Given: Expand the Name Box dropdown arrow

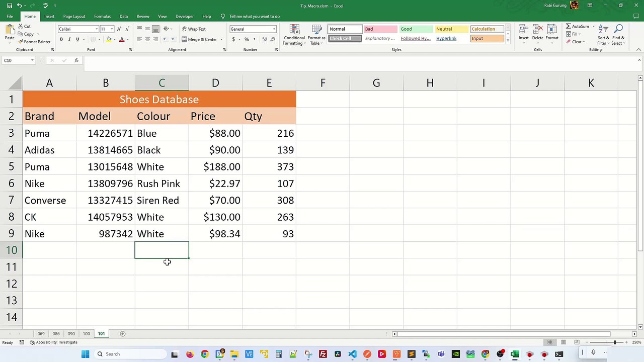Looking at the screenshot, I should 32,60.
